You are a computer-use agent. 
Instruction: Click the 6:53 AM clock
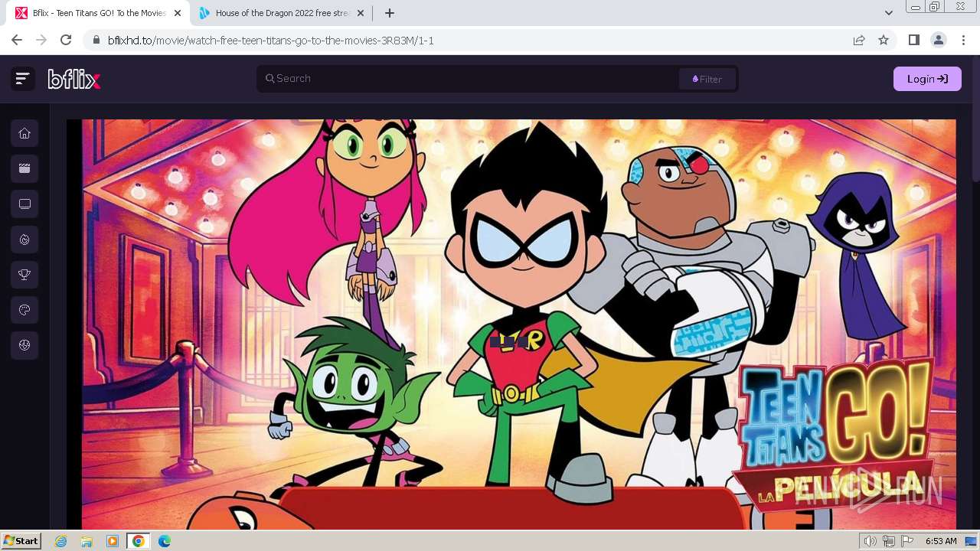(941, 541)
